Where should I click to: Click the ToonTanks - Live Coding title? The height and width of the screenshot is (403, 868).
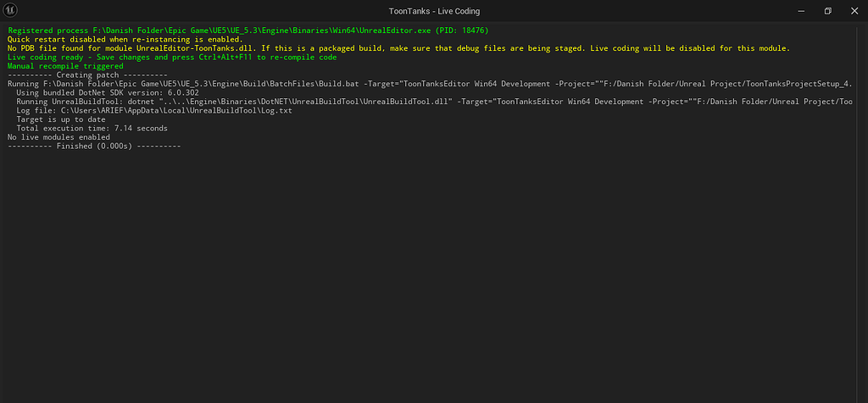pyautogui.click(x=433, y=10)
